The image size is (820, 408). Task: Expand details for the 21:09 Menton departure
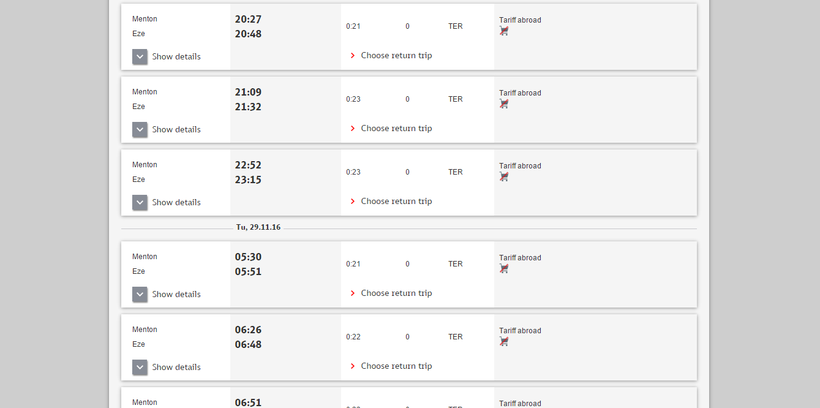pyautogui.click(x=140, y=130)
